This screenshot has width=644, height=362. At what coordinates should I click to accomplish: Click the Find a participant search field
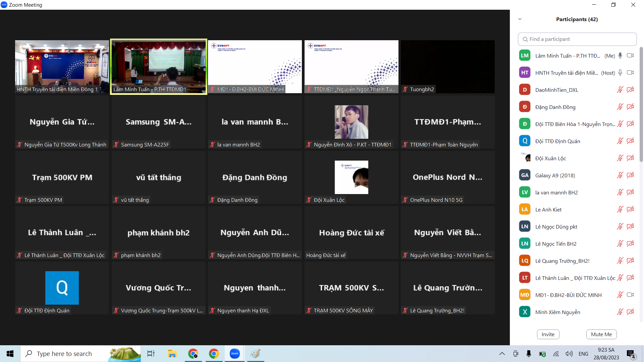(577, 39)
